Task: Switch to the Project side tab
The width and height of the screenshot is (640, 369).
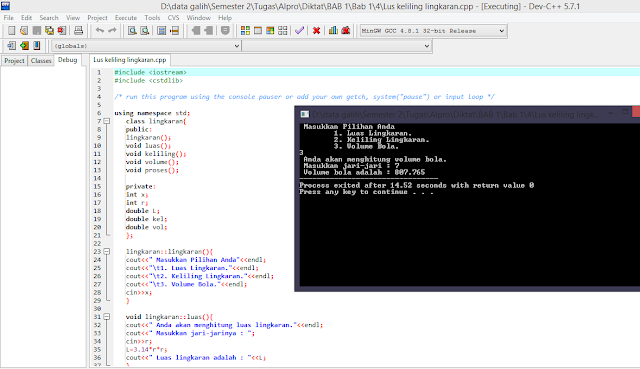Action: pos(14,61)
